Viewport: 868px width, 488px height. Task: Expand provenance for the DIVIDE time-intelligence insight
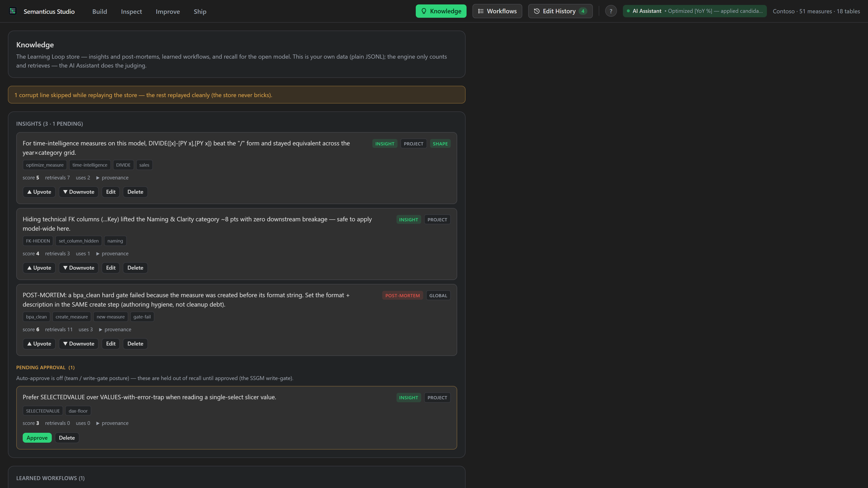click(x=112, y=177)
